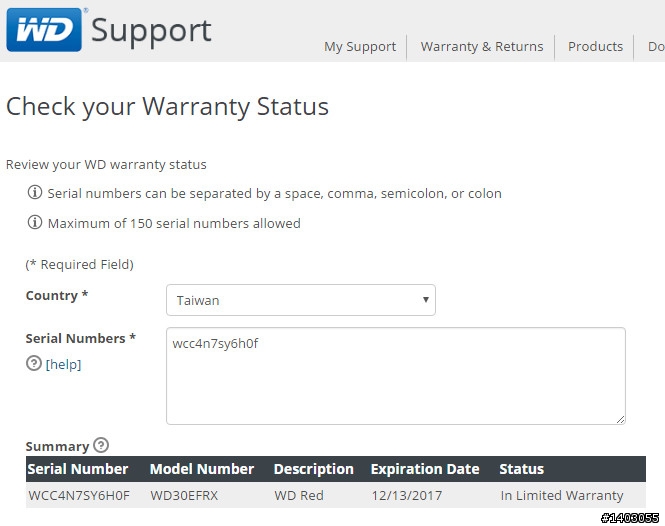Open the Warranty & Returns menu

[482, 46]
